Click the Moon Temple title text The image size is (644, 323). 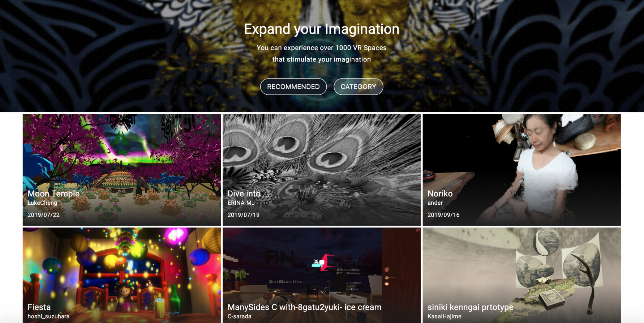pyautogui.click(x=53, y=194)
